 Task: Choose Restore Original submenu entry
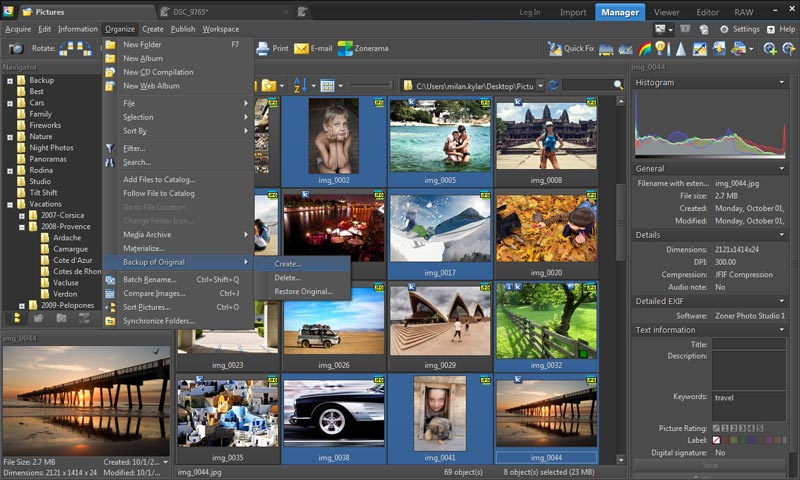pyautogui.click(x=303, y=291)
